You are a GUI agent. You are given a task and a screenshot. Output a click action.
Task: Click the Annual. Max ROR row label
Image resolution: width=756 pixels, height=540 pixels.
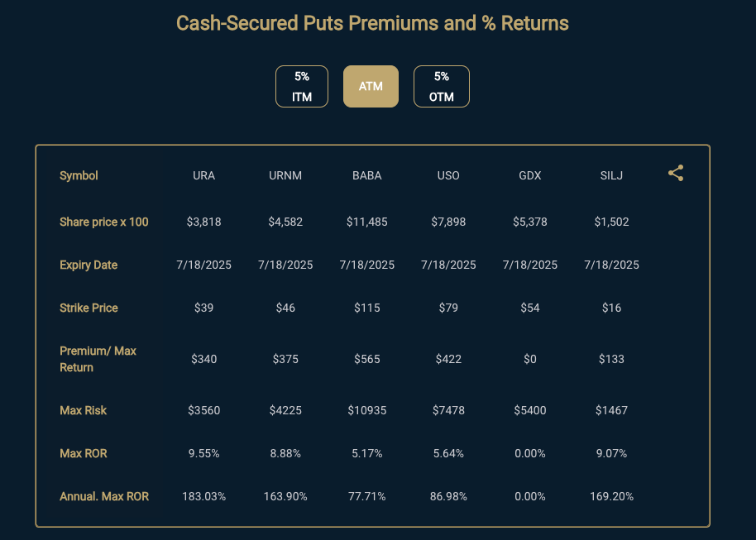(104, 496)
